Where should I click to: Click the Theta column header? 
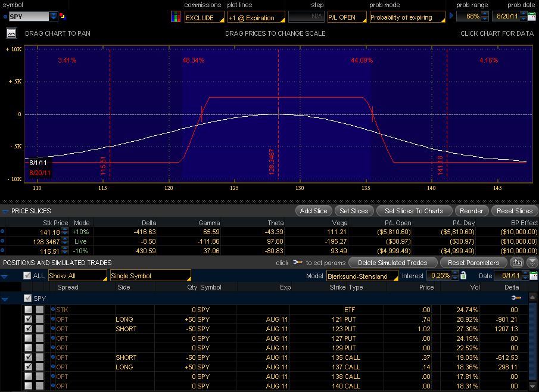pyautogui.click(x=276, y=223)
